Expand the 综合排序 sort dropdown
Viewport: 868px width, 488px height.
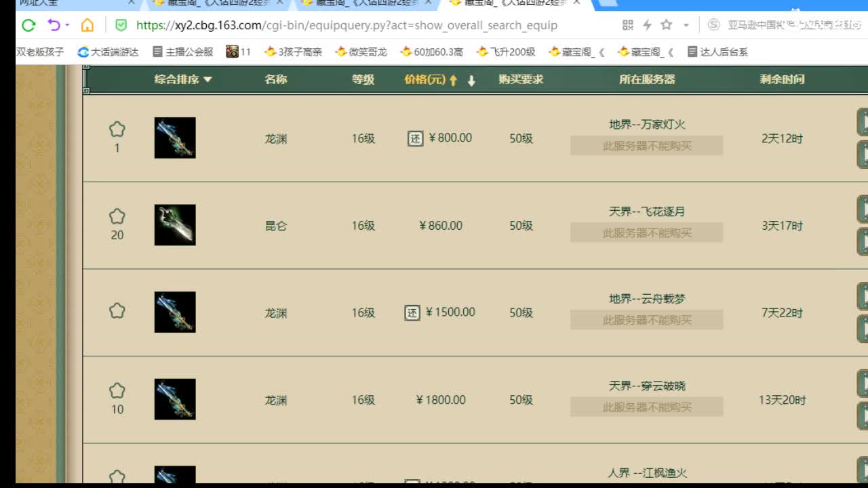coord(183,79)
